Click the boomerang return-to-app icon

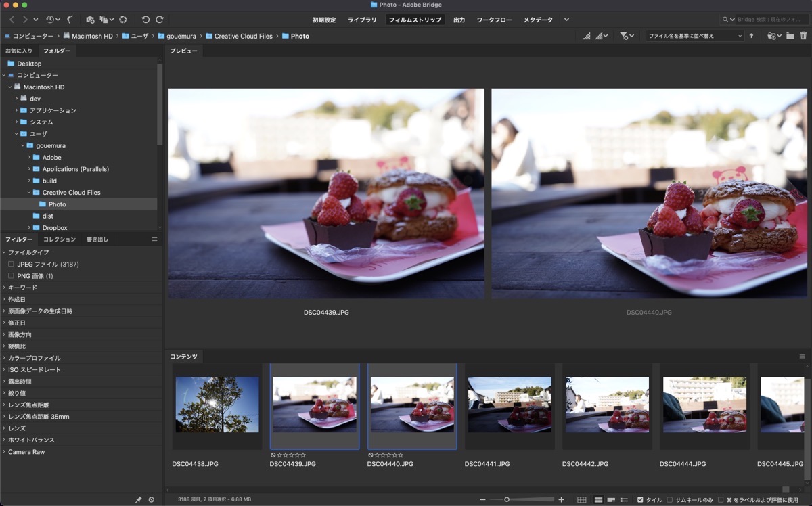click(x=70, y=20)
